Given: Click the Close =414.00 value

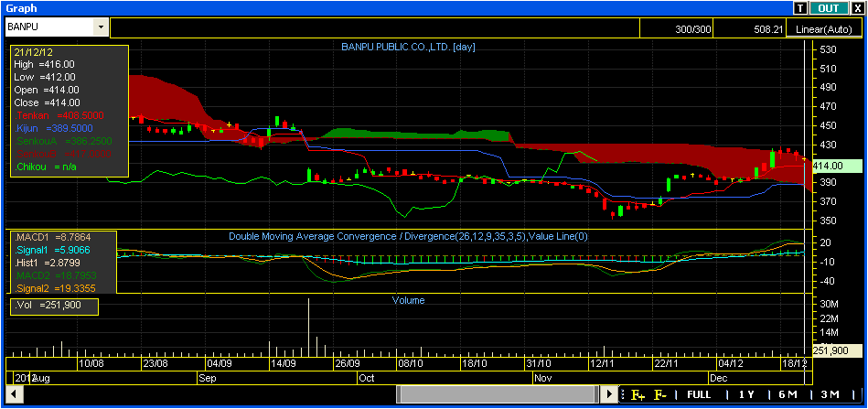Looking at the screenshot, I should 47,102.
